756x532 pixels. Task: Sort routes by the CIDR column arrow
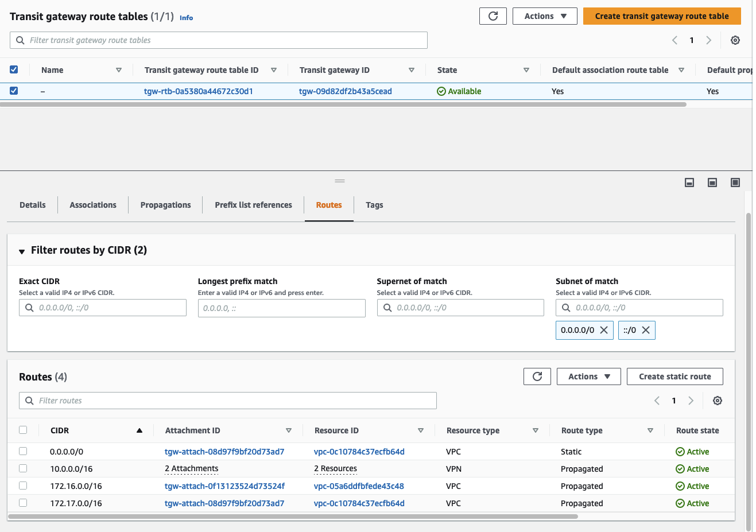coord(139,430)
